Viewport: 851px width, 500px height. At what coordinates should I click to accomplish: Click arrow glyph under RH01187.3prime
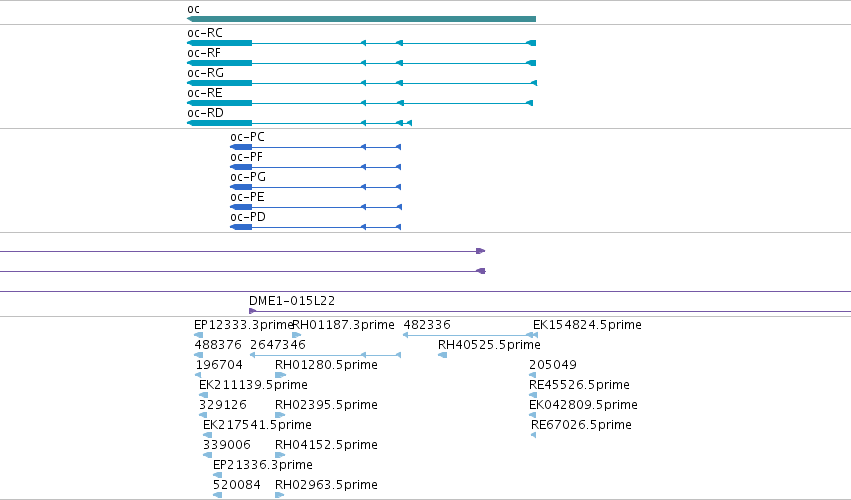pos(296,335)
